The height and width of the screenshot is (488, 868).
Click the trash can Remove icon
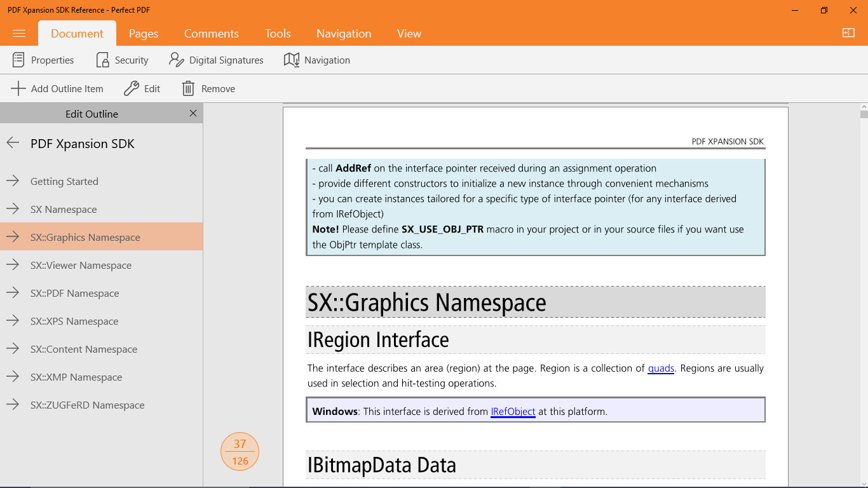point(188,88)
